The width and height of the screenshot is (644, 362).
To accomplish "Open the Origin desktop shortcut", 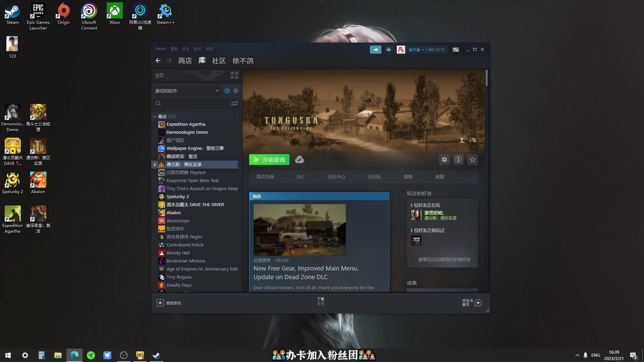I will click(63, 13).
